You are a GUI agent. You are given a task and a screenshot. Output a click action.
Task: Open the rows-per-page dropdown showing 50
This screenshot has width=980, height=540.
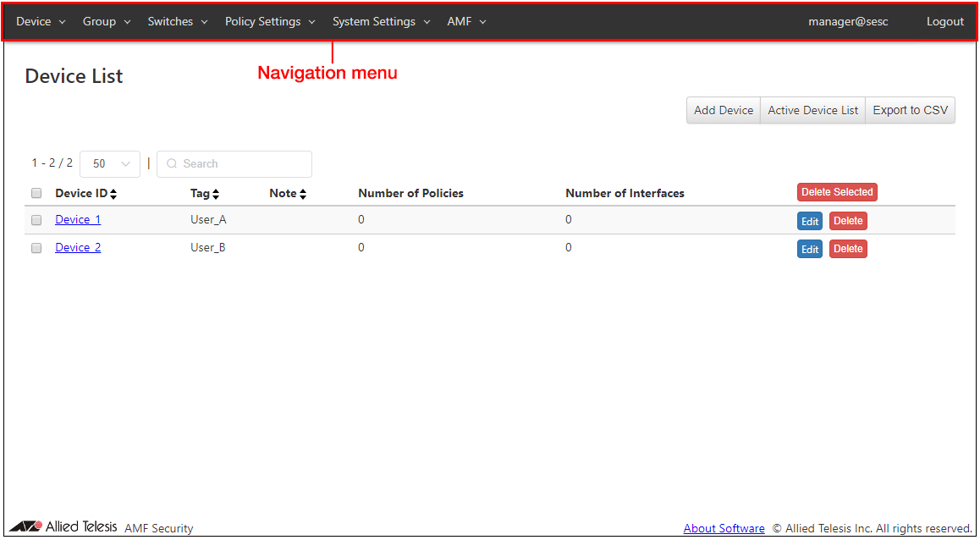click(x=110, y=164)
